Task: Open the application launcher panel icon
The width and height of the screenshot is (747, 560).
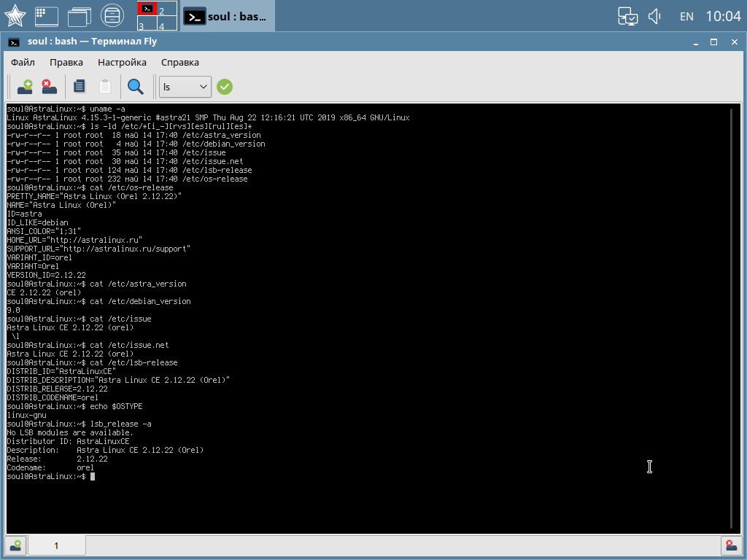Action: coord(47,16)
